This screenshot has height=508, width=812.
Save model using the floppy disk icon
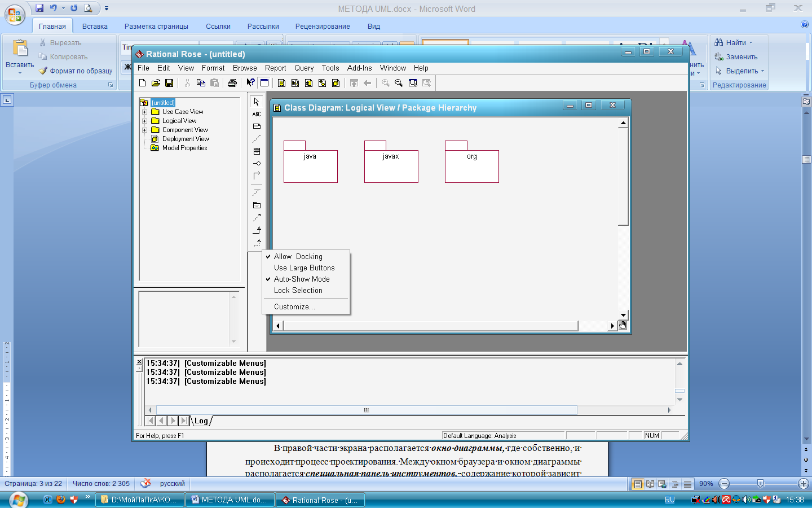[169, 83]
